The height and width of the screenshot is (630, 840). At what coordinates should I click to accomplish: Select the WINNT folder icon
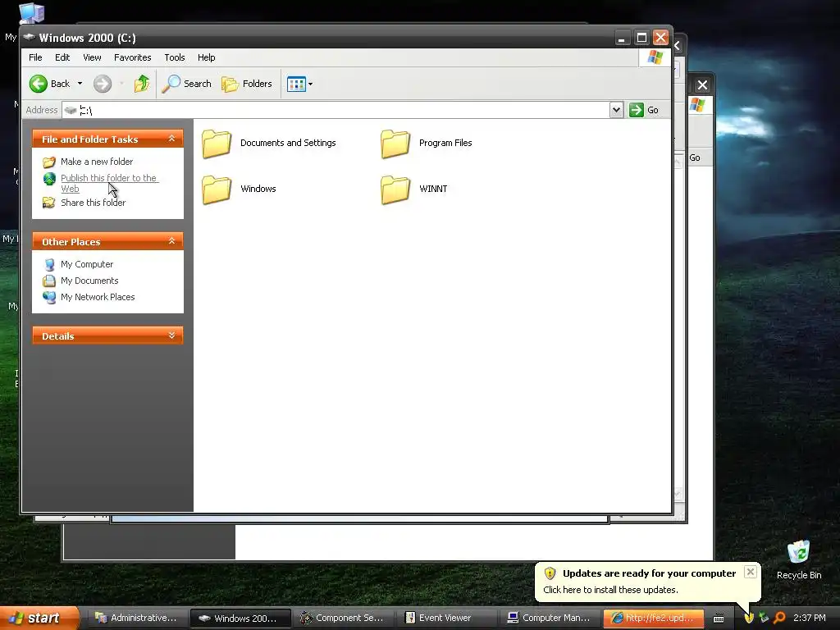click(x=395, y=189)
